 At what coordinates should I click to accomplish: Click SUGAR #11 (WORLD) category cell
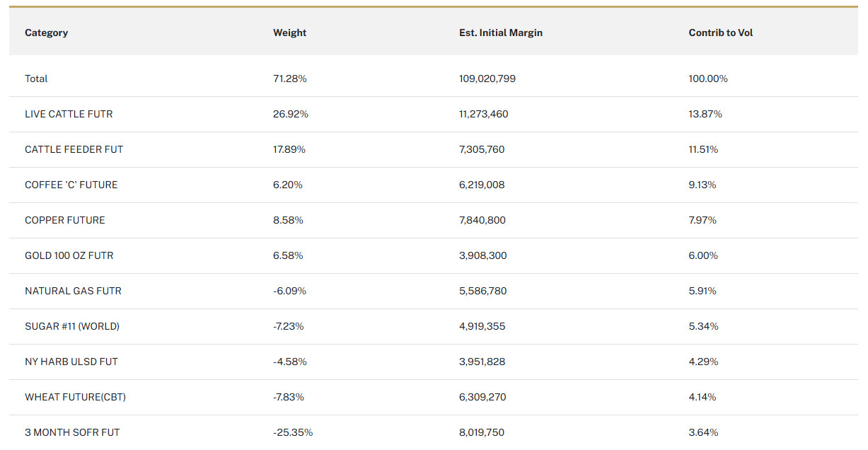point(71,326)
